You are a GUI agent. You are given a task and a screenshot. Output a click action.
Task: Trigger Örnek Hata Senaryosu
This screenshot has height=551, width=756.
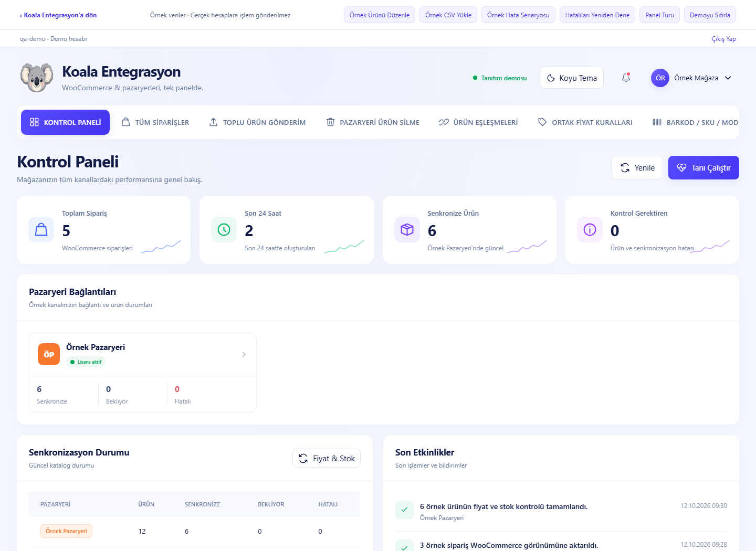[x=518, y=15]
